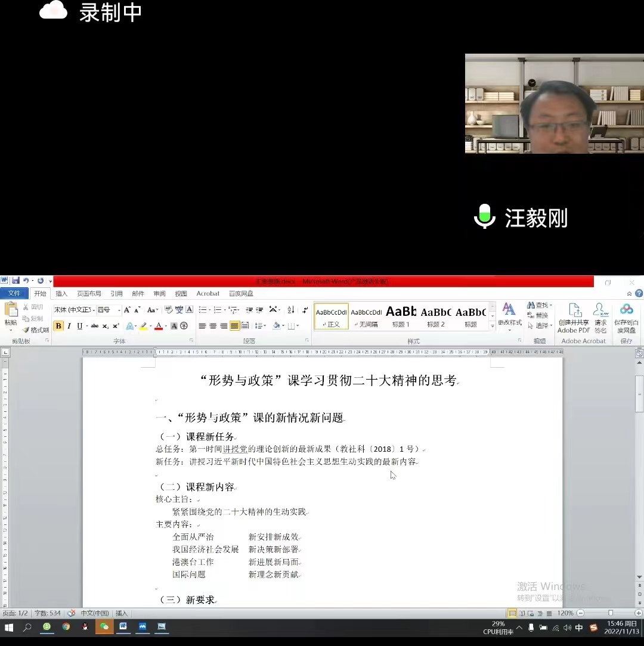Open the font name dropdown

point(73,310)
